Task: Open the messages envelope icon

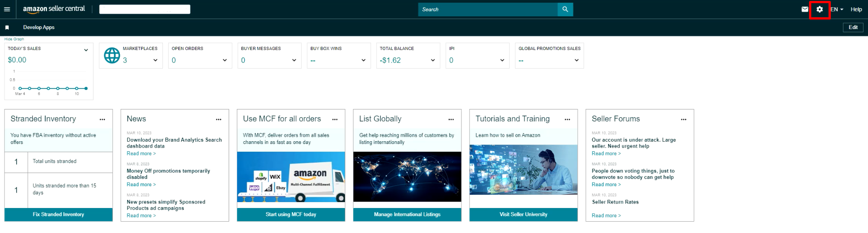Action: coord(804,9)
